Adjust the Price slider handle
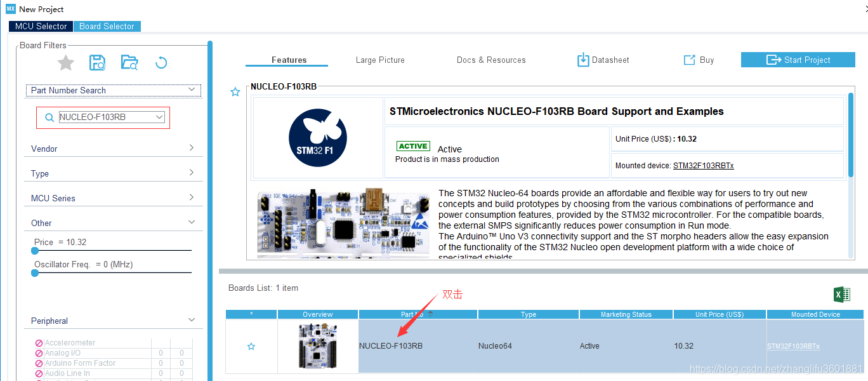The height and width of the screenshot is (381, 868). 35,251
